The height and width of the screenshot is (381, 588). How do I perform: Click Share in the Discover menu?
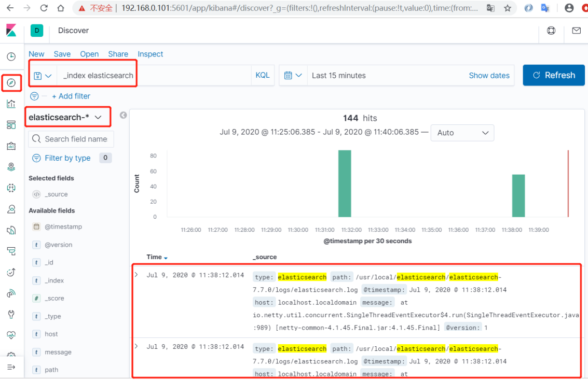pos(118,54)
